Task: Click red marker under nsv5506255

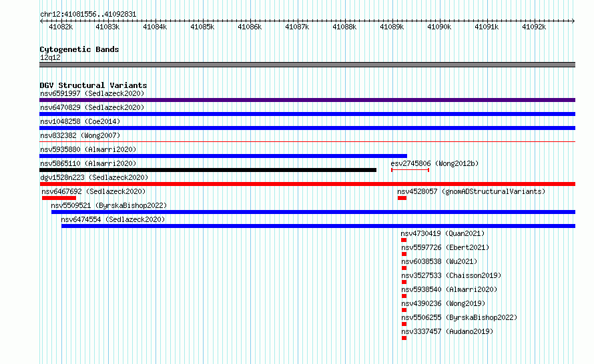Action: click(x=404, y=324)
